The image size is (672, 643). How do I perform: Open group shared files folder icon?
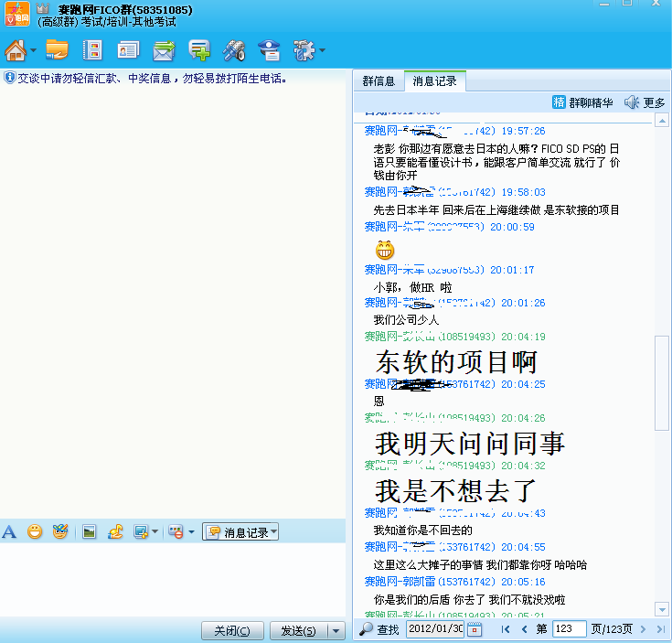(x=57, y=49)
